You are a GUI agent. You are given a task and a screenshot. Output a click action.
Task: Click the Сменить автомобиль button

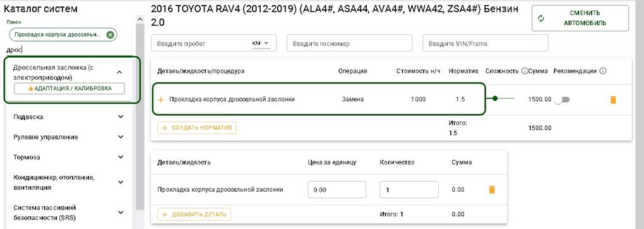coord(580,18)
